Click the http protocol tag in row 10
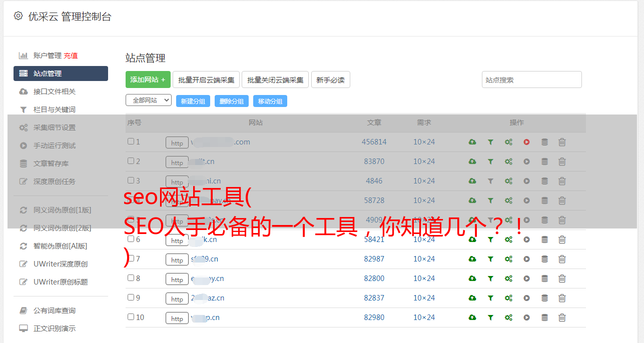 tap(177, 318)
